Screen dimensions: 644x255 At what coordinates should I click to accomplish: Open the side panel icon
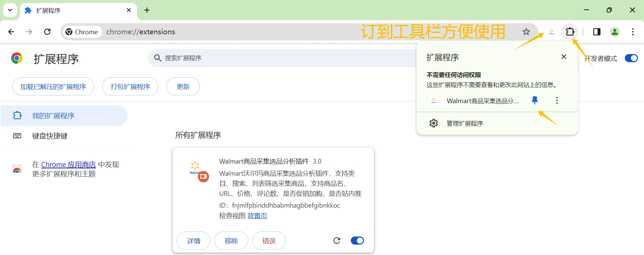pyautogui.click(x=597, y=32)
